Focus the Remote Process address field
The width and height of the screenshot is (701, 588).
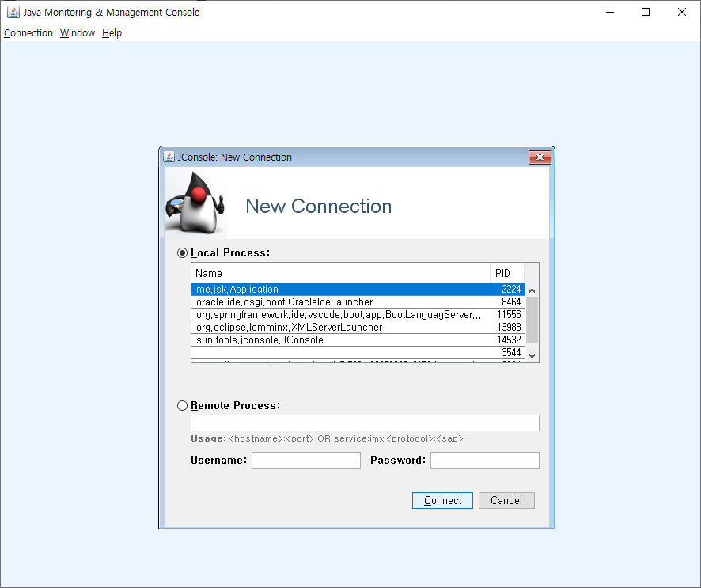pos(365,423)
